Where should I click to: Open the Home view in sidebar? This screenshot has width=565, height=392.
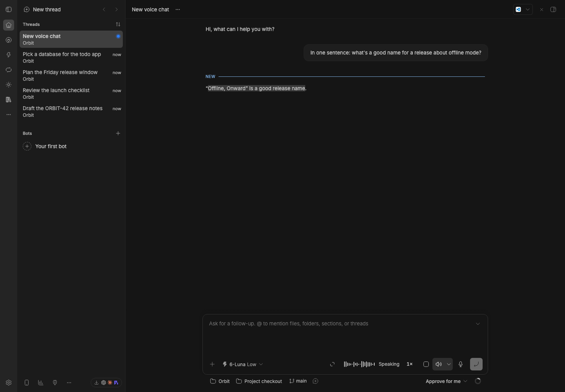[9, 25]
